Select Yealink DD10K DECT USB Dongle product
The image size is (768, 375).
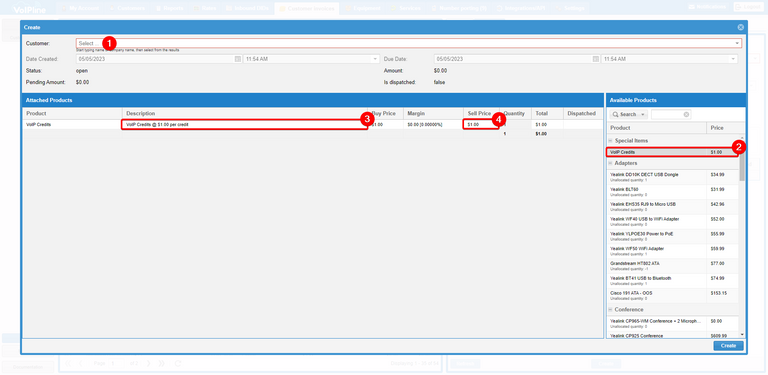point(673,177)
